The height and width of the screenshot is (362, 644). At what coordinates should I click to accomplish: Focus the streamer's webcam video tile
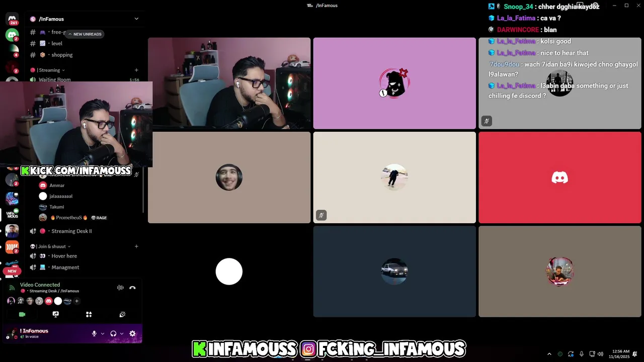[x=229, y=83]
